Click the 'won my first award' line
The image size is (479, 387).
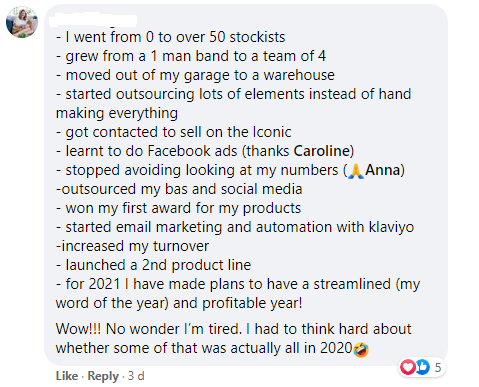point(178,208)
